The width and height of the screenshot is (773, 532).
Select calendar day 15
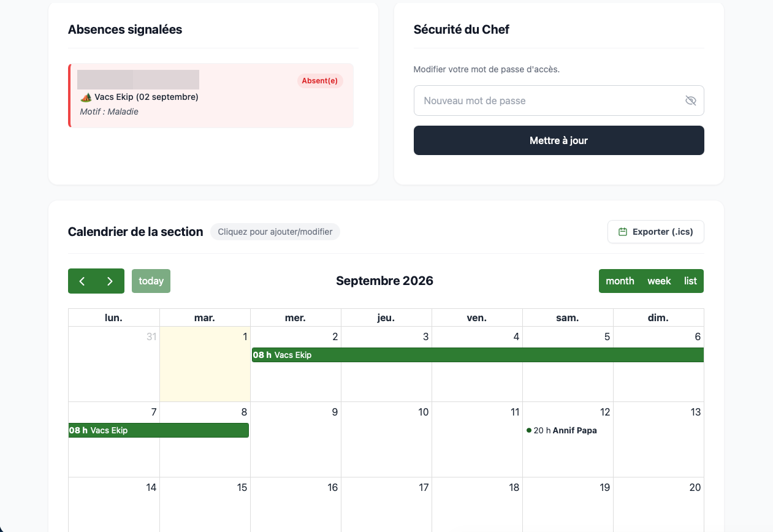click(x=205, y=504)
